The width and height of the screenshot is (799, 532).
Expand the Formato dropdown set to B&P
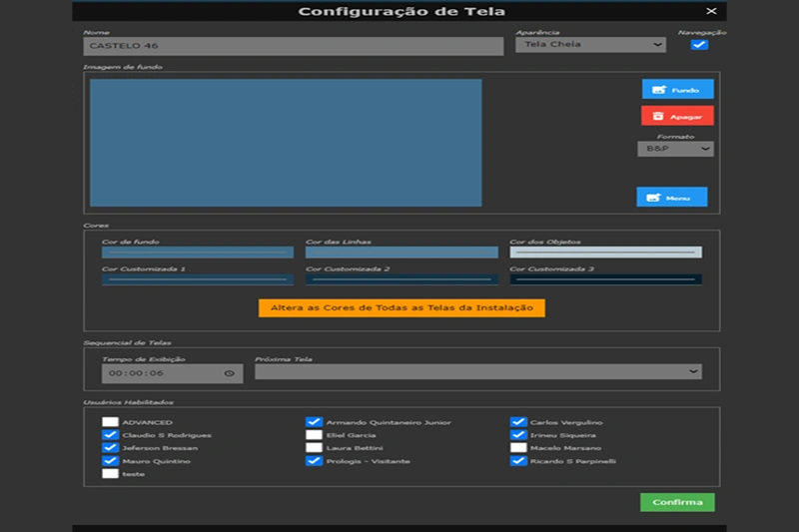click(675, 149)
